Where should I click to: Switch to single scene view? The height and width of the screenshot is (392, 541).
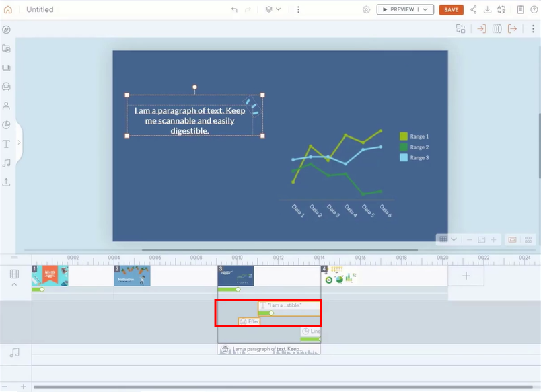[x=512, y=239]
